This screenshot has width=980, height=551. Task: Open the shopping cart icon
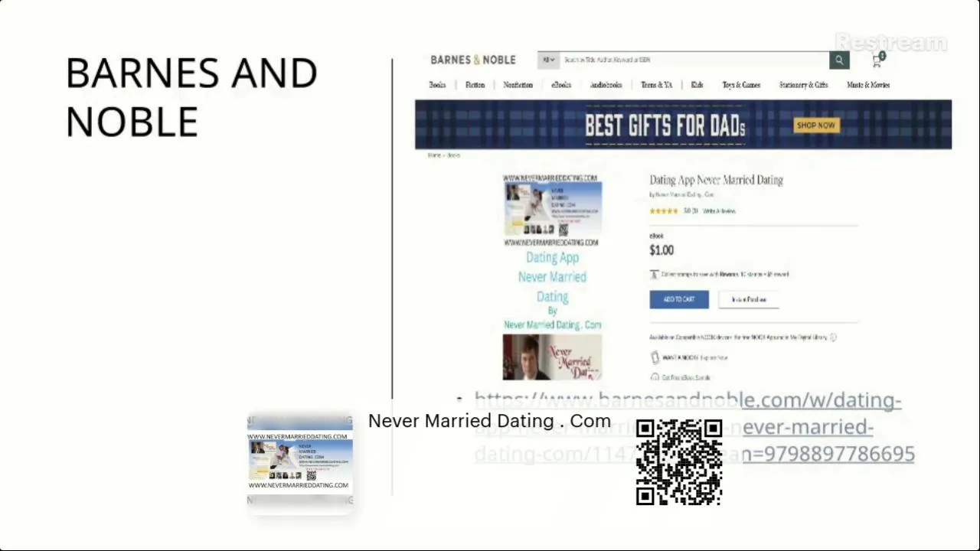point(878,60)
